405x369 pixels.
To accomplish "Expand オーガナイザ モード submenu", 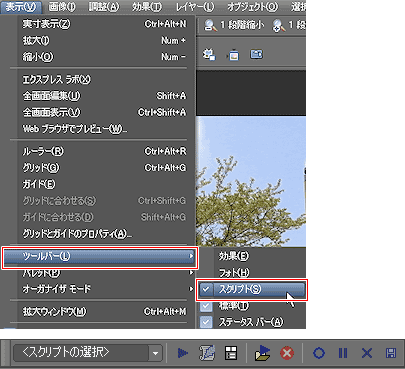I will click(x=100, y=289).
